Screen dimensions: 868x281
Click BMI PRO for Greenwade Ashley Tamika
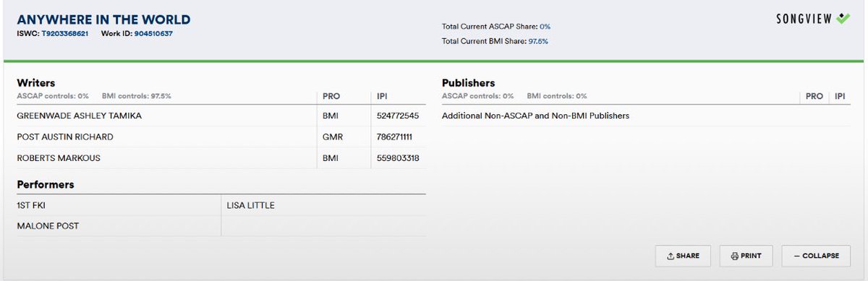[x=331, y=116]
